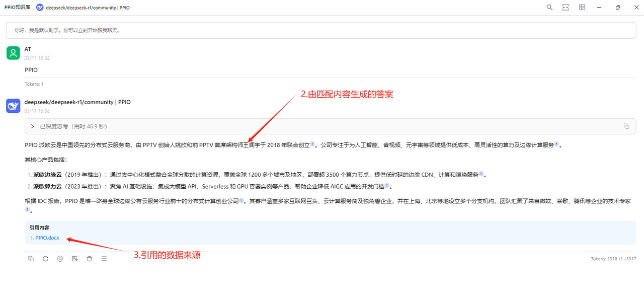Click the timestamp under AT username
This screenshot has width=644, height=305.
pos(37,58)
